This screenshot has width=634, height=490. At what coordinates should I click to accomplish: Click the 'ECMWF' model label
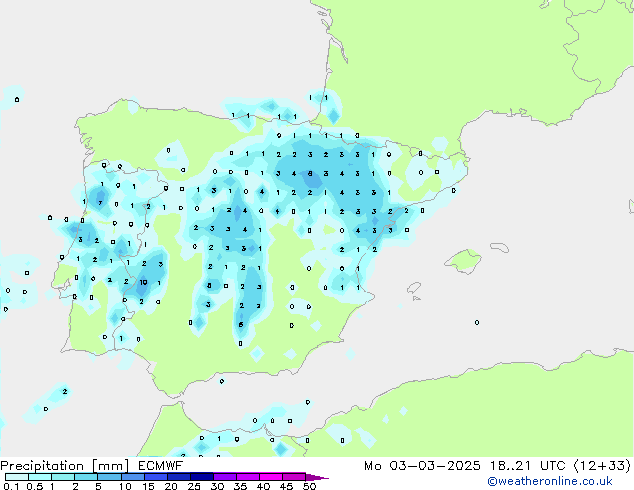pyautogui.click(x=161, y=466)
